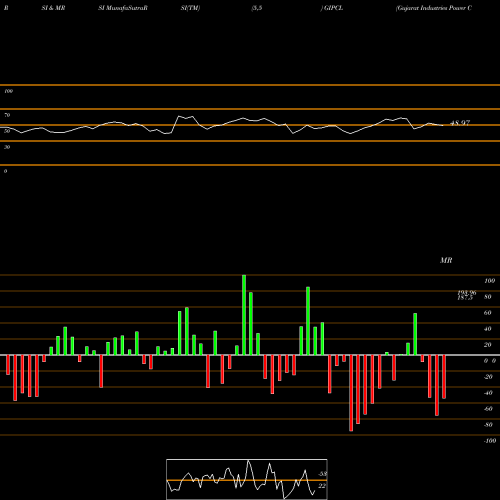Click the 22 value in mini chart
The width and height of the screenshot is (500, 500).
coord(322,486)
